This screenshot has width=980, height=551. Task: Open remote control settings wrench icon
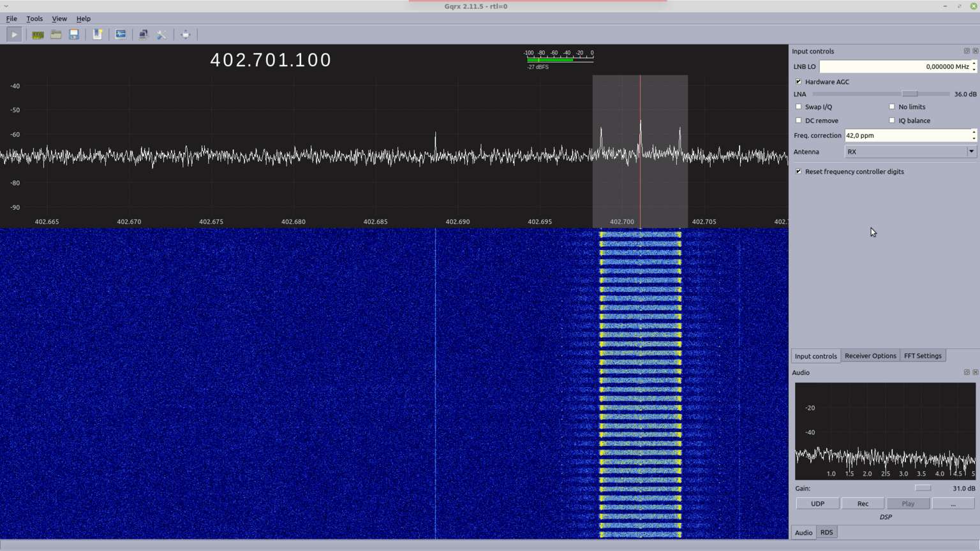162,34
